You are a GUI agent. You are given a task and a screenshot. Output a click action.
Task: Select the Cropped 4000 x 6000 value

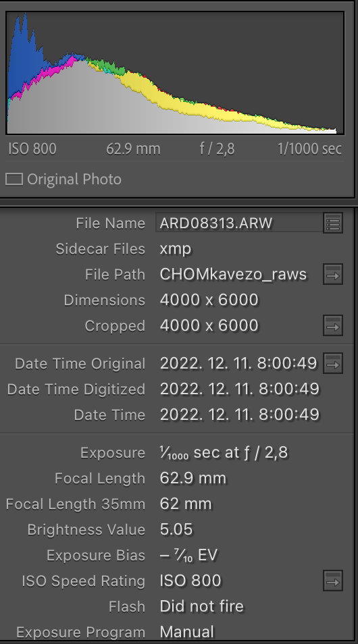pos(209,325)
